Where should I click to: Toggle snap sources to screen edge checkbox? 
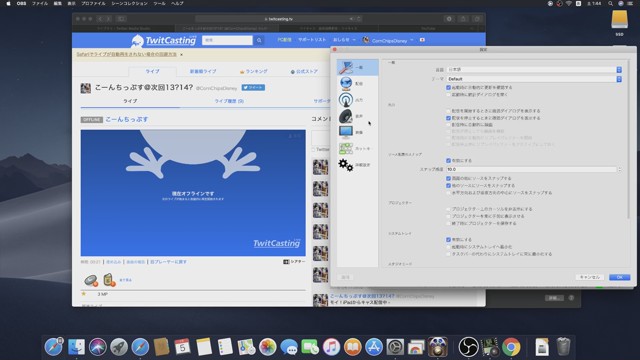pyautogui.click(x=449, y=178)
